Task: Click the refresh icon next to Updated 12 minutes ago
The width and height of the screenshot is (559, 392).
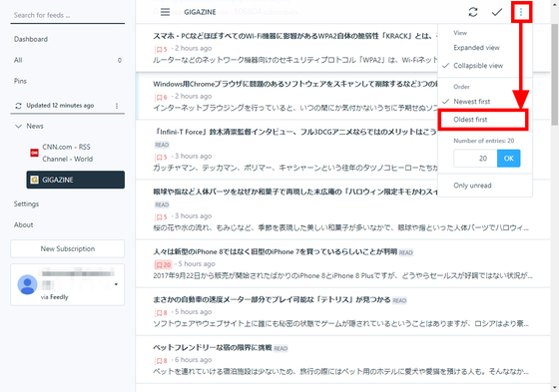Action: [18, 106]
